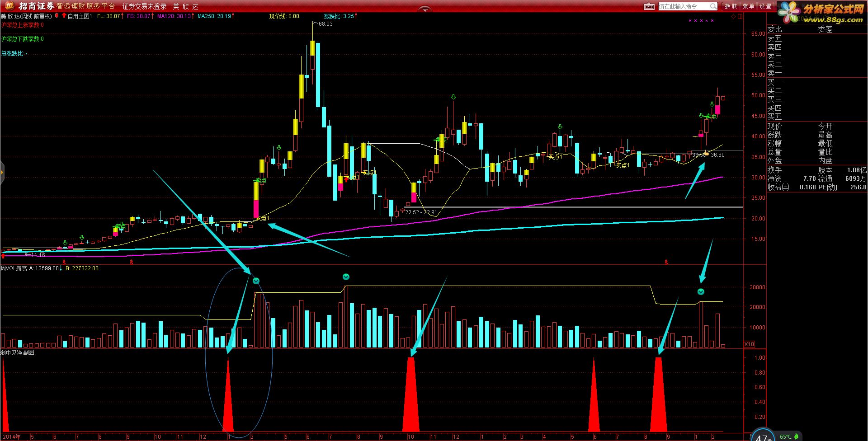Click the PE(动) 256.0 value
This screenshot has width=868, height=441.
(842, 187)
